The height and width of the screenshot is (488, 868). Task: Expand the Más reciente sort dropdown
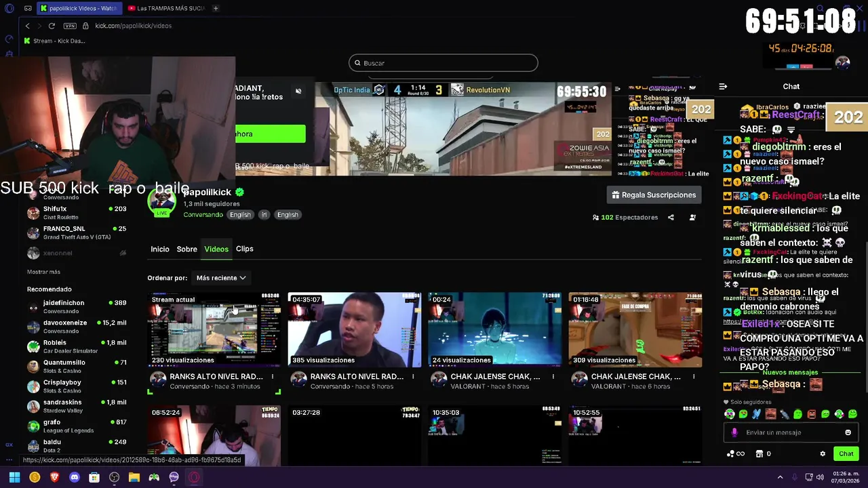[221, 278]
